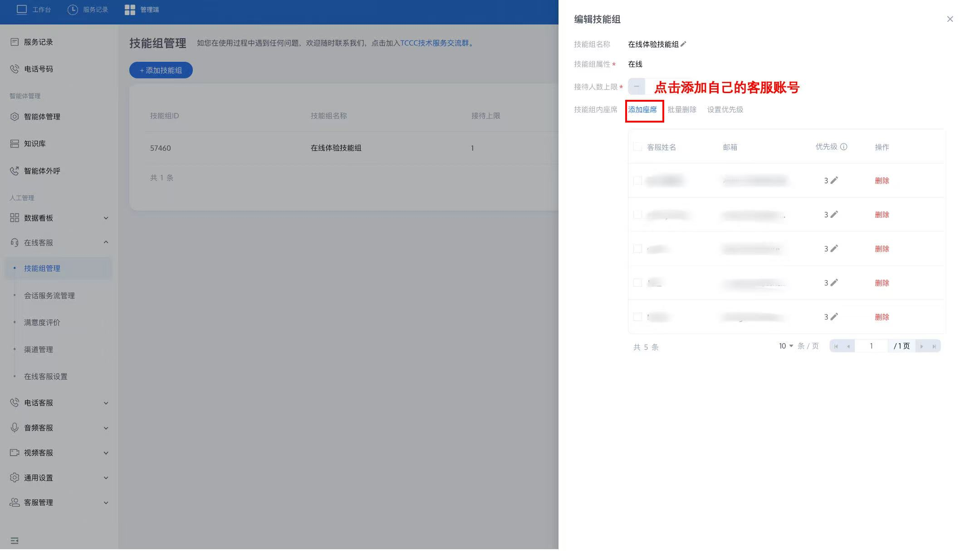
Task: Tick the select-all checkbox beside 客服姓名
Action: pyautogui.click(x=637, y=147)
